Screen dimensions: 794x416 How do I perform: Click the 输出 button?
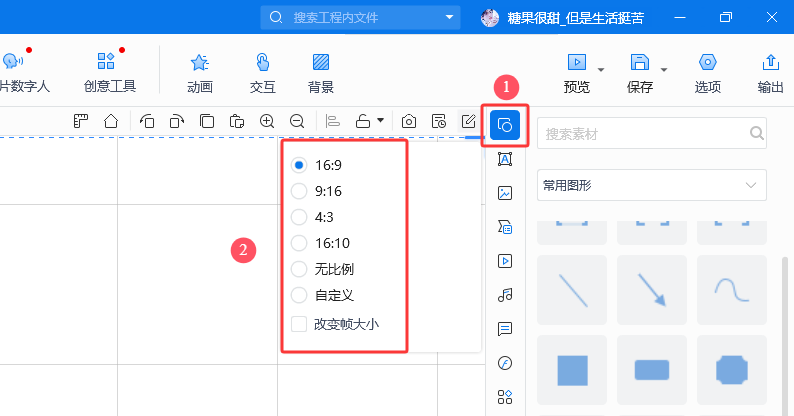770,72
